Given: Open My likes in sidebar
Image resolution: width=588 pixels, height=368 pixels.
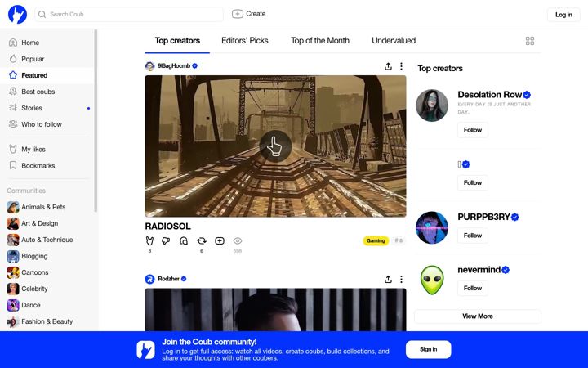Looking at the screenshot, I should coord(47,149).
